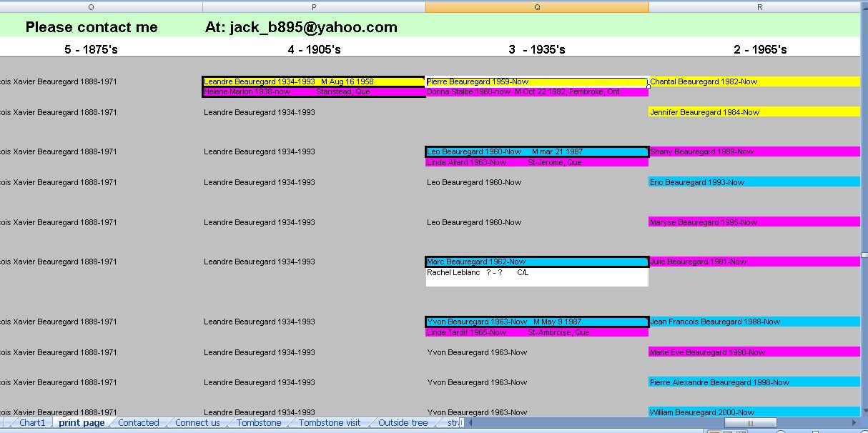Click the yellow Jennifer Beauregard 1984-Now cell
Screen dimensions: 868x433
click(x=754, y=112)
